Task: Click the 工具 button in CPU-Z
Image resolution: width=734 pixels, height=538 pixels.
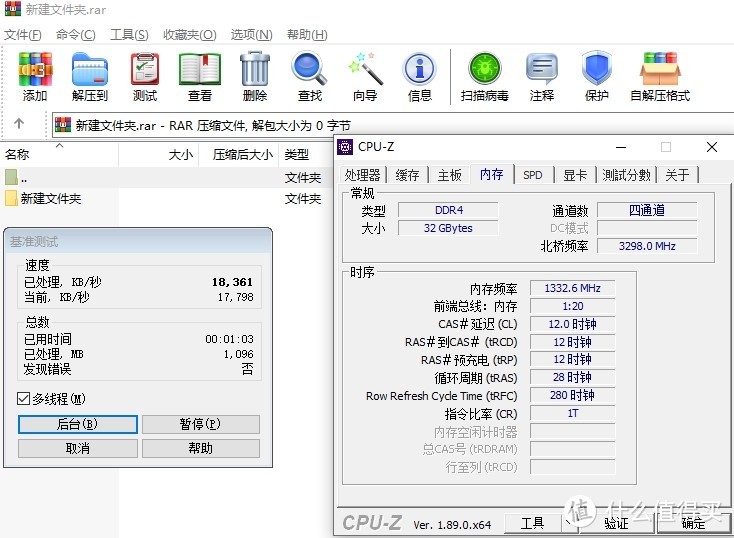Action: (533, 523)
